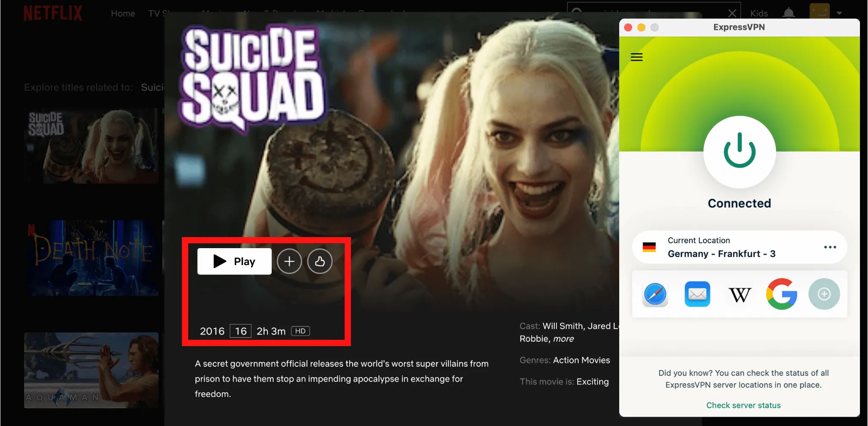
Task: Open Netflix Kids profile link
Action: pyautogui.click(x=759, y=14)
